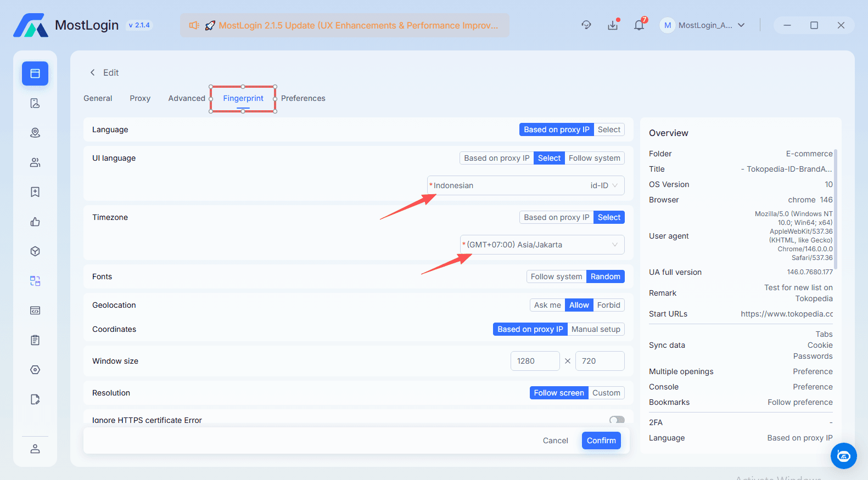The image size is (868, 480).
Task: Set Resolution to Follow screen
Action: pos(559,393)
